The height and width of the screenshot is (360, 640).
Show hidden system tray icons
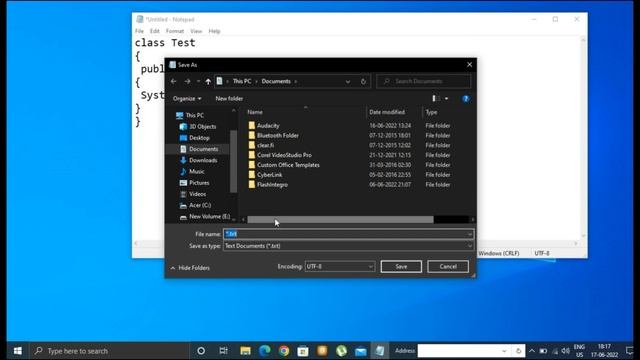point(532,351)
